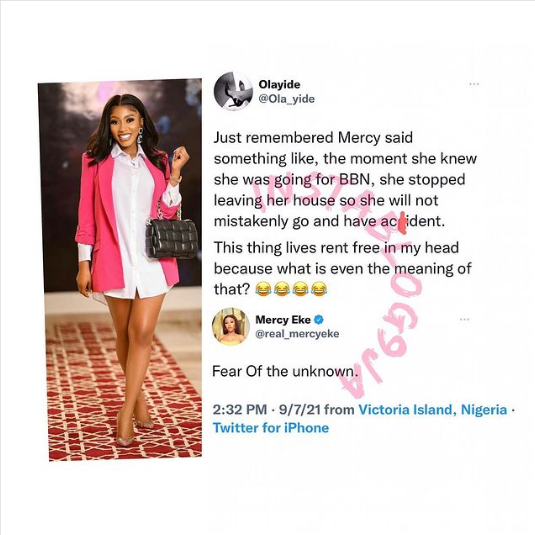535x535 pixels.
Task: Open the @real_mercyeke handle
Action: tap(297, 334)
